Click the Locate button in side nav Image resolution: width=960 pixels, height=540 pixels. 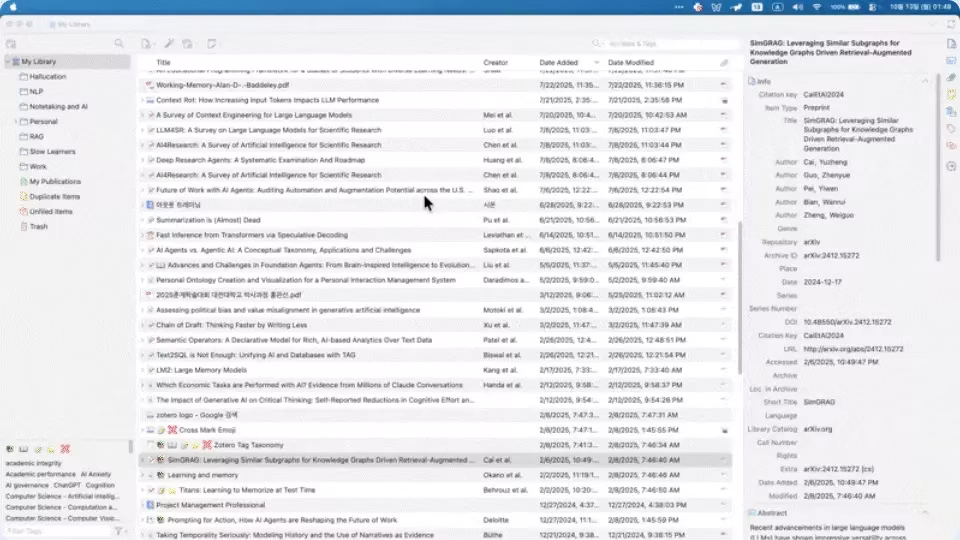click(x=951, y=167)
